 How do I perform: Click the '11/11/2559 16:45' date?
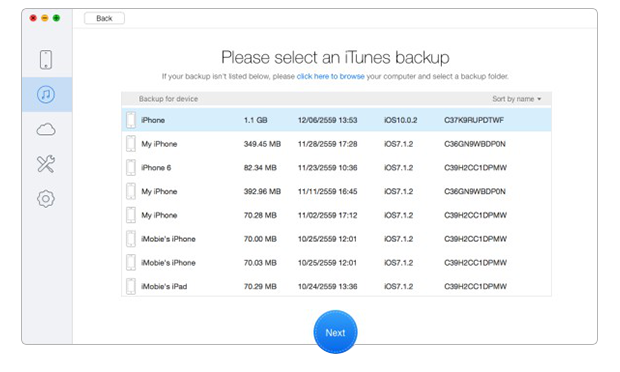327,191
